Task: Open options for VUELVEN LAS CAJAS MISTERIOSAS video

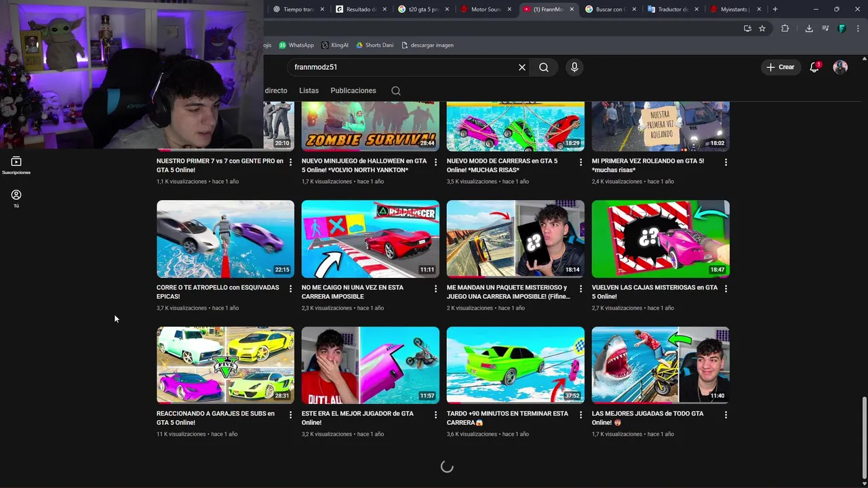Action: tap(726, 289)
